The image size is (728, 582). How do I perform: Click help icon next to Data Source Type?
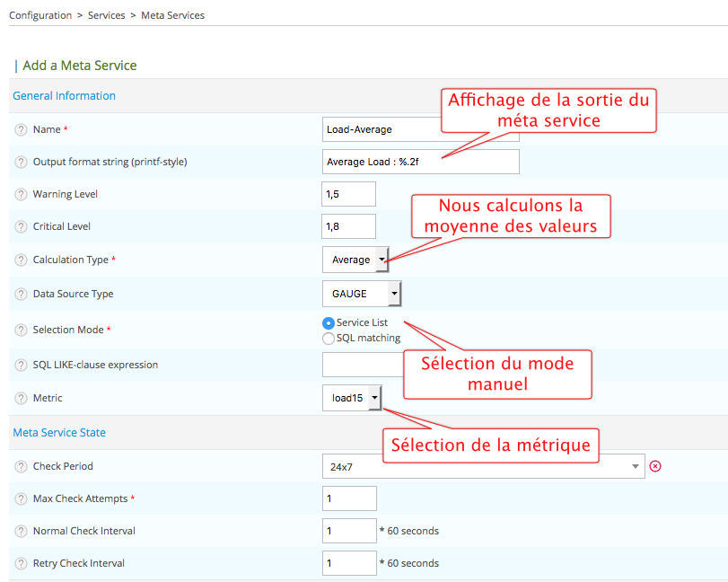(x=21, y=294)
